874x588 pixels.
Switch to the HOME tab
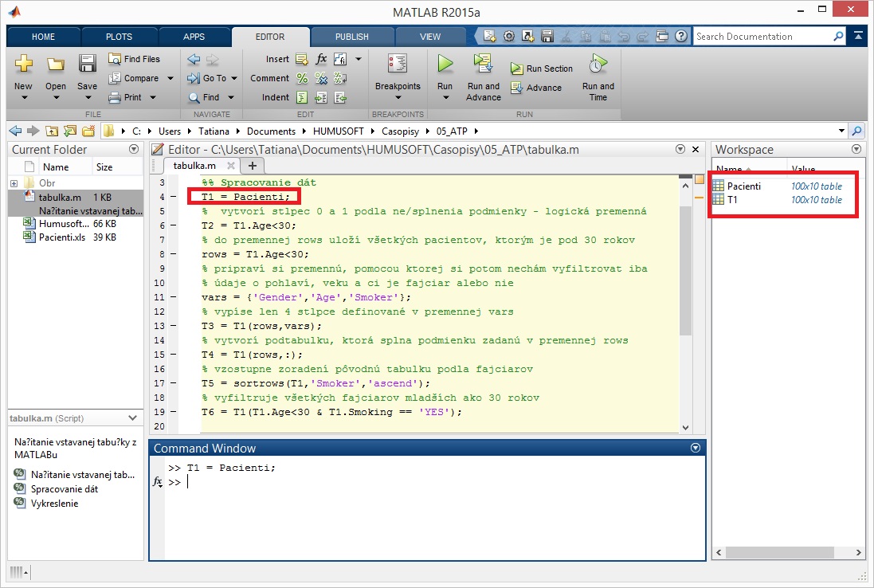point(44,37)
